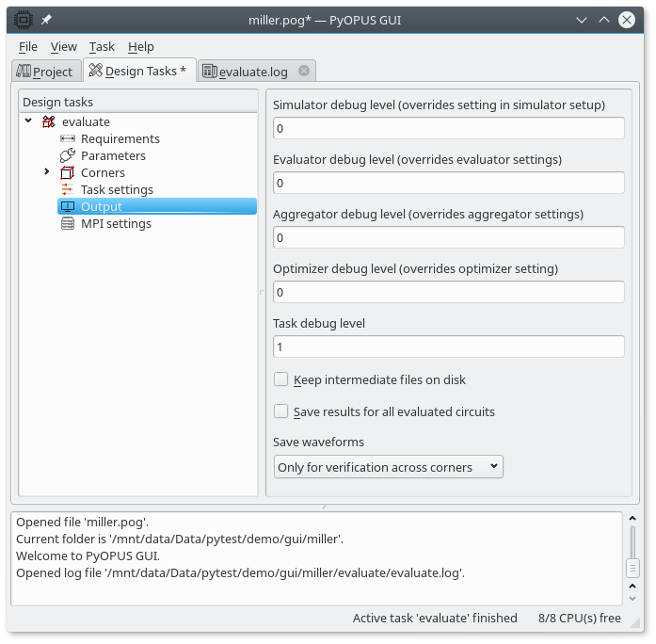Switch to the Project tab
This screenshot has width=656, height=644.
(x=44, y=72)
